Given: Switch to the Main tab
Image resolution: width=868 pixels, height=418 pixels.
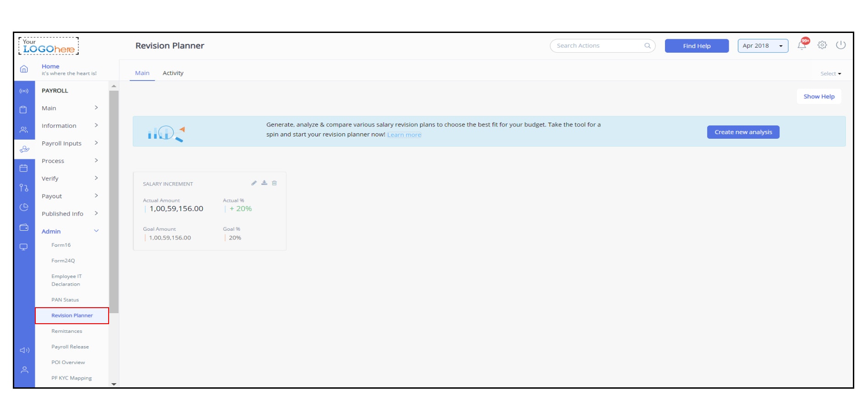Looking at the screenshot, I should pyautogui.click(x=142, y=73).
